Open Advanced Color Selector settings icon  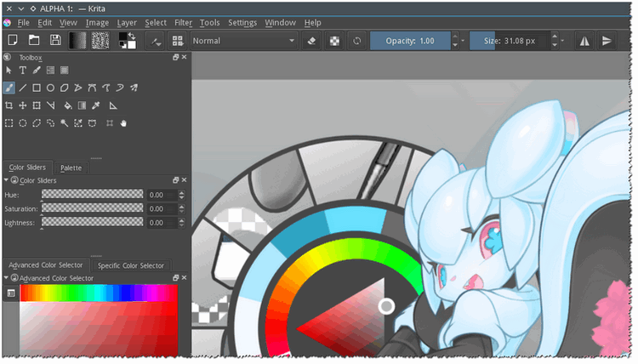(x=11, y=293)
